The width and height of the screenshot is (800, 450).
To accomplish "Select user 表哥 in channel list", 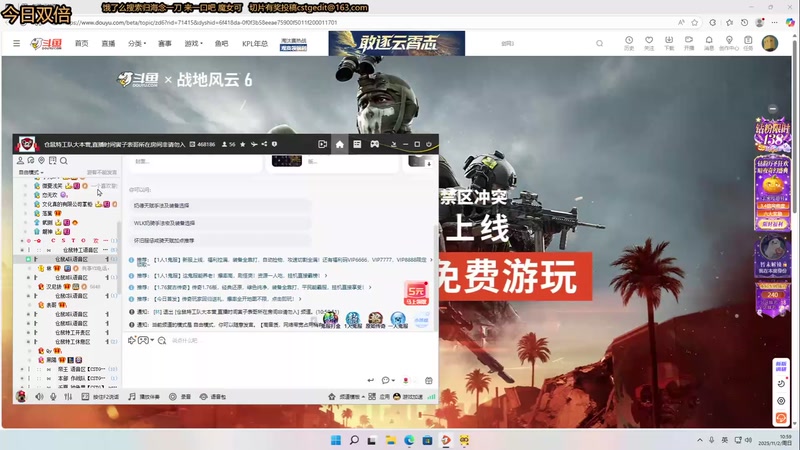I will (x=52, y=305).
